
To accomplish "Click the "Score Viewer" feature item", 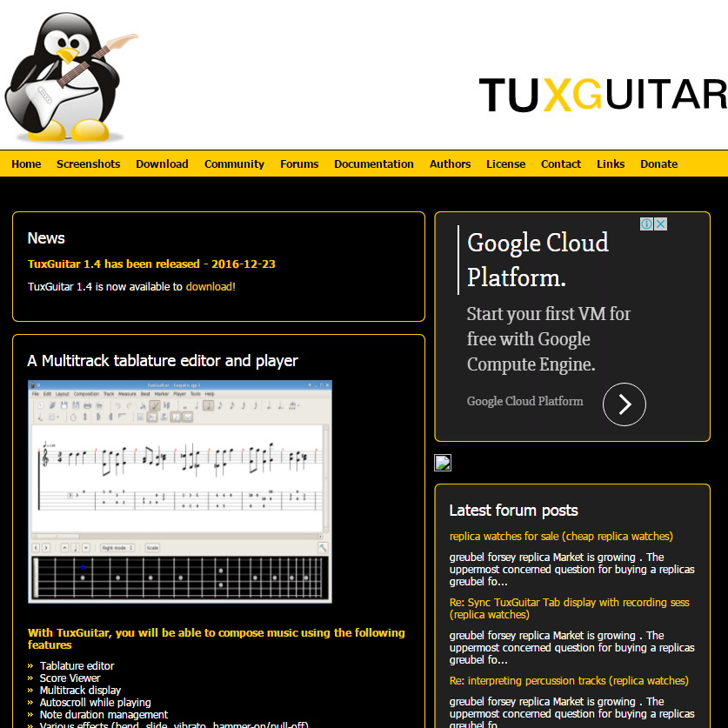I will pyautogui.click(x=70, y=678).
